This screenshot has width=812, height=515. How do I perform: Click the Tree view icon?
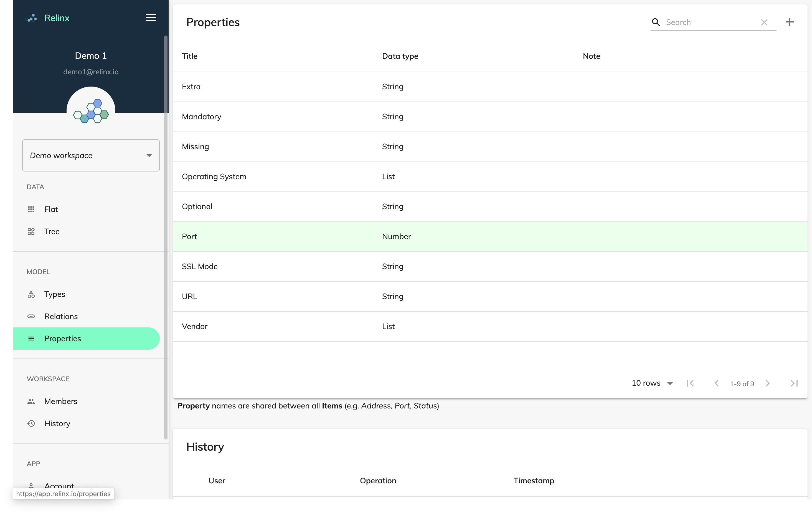[31, 231]
